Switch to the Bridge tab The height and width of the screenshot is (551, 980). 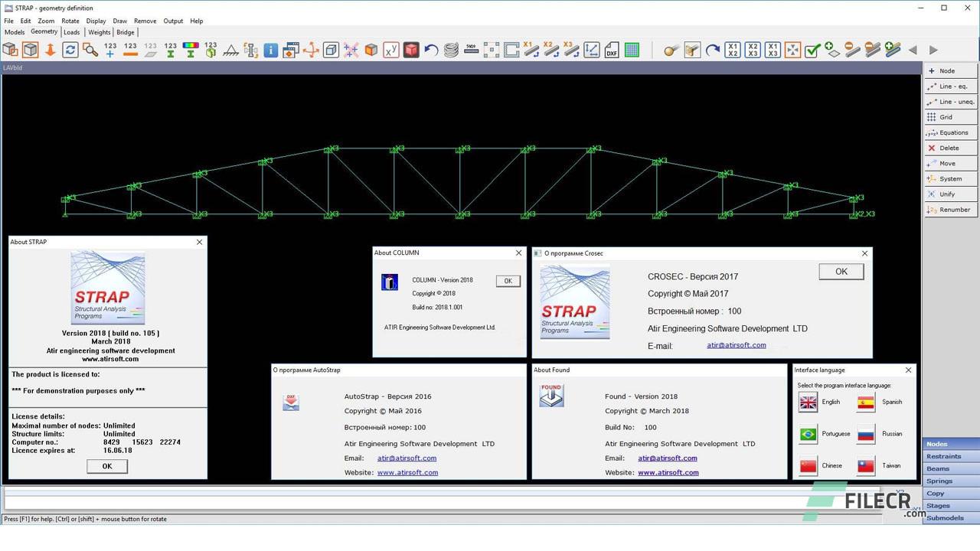point(126,32)
